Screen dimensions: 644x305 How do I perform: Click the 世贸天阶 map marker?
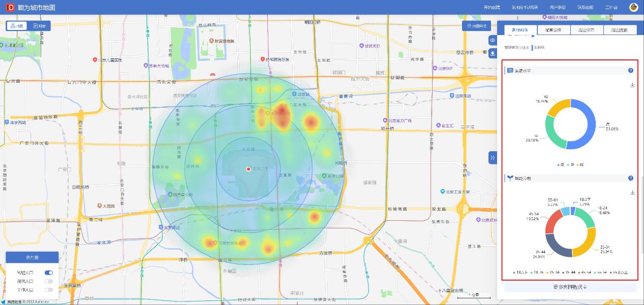pyautogui.click(x=362, y=46)
